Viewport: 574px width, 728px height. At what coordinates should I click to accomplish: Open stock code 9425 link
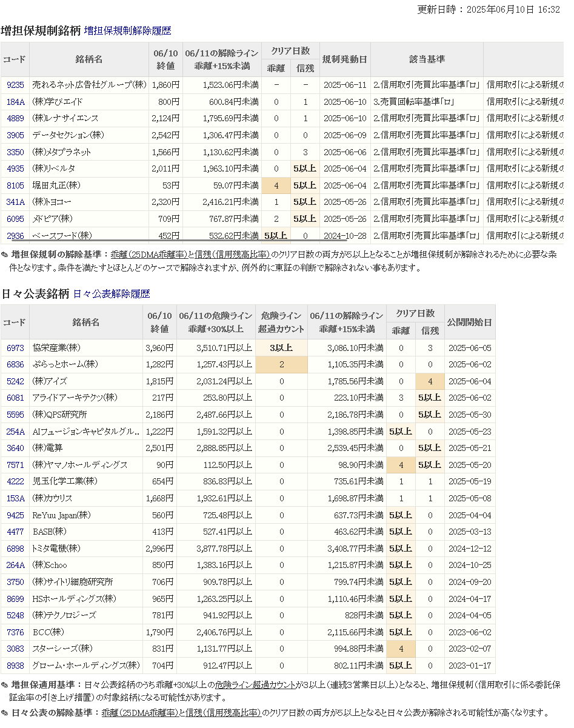(15, 515)
